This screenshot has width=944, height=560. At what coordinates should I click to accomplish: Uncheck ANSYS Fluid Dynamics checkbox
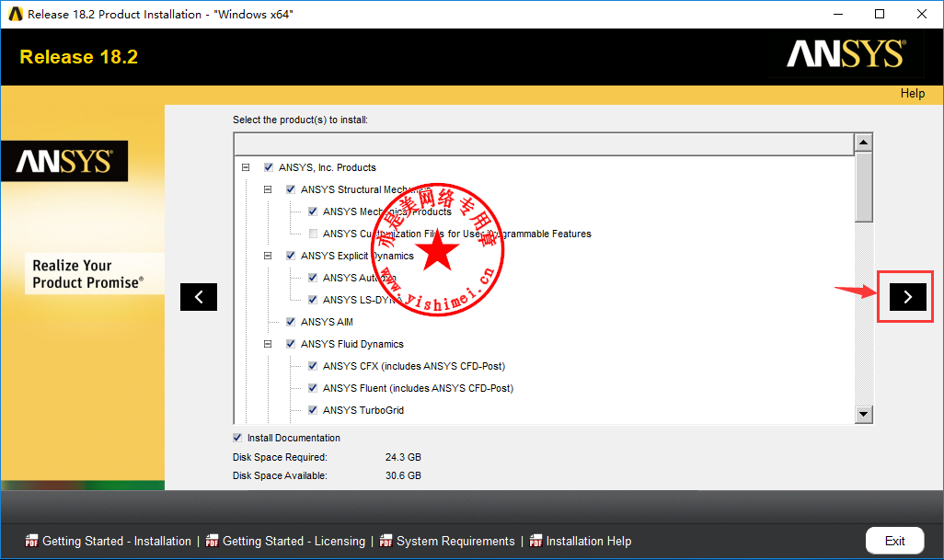291,344
